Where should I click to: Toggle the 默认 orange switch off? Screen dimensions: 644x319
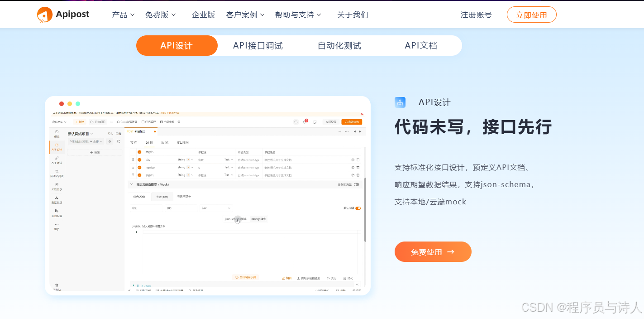tap(358, 208)
